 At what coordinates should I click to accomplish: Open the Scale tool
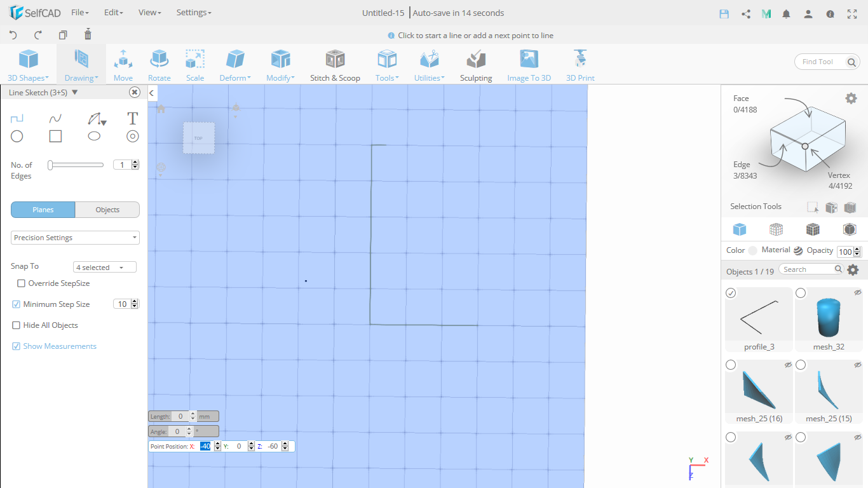pyautogui.click(x=195, y=66)
